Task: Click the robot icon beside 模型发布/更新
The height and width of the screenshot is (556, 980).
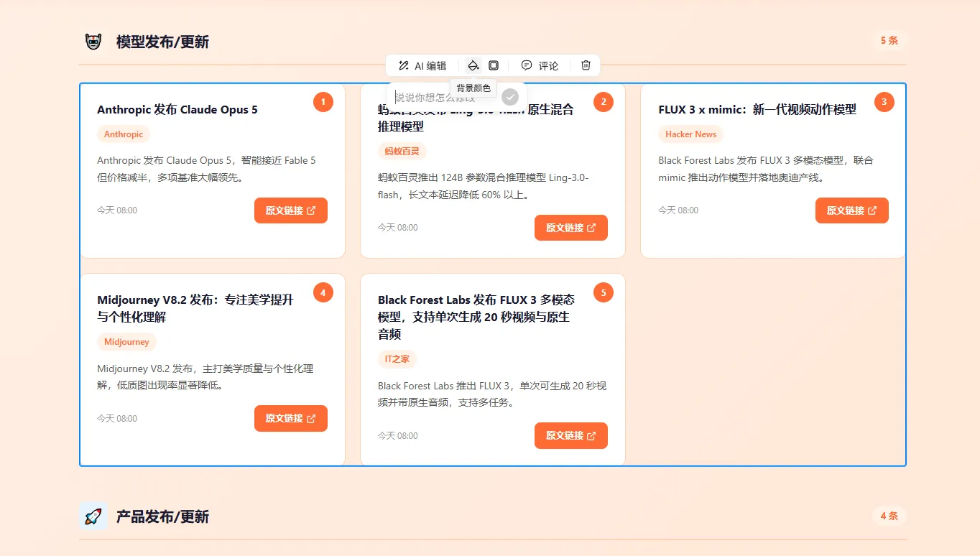Action: 93,42
